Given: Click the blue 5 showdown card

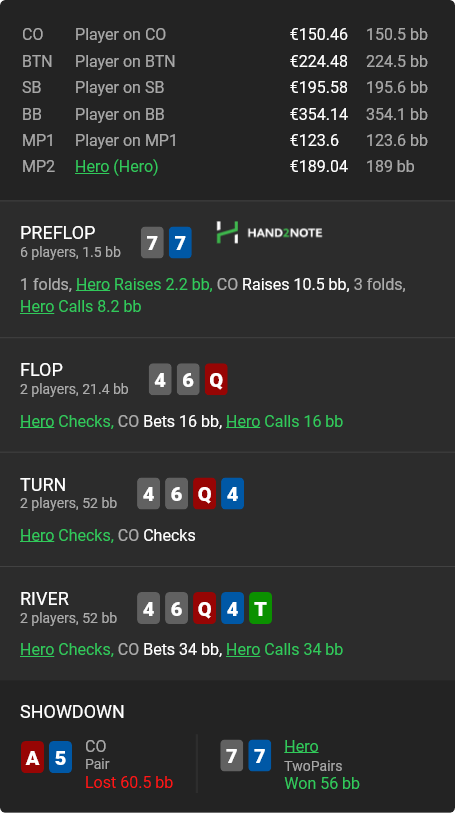Looking at the screenshot, I should click(x=60, y=757).
